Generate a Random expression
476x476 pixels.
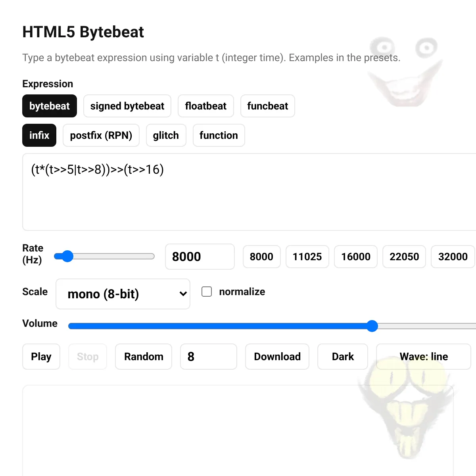(x=144, y=357)
